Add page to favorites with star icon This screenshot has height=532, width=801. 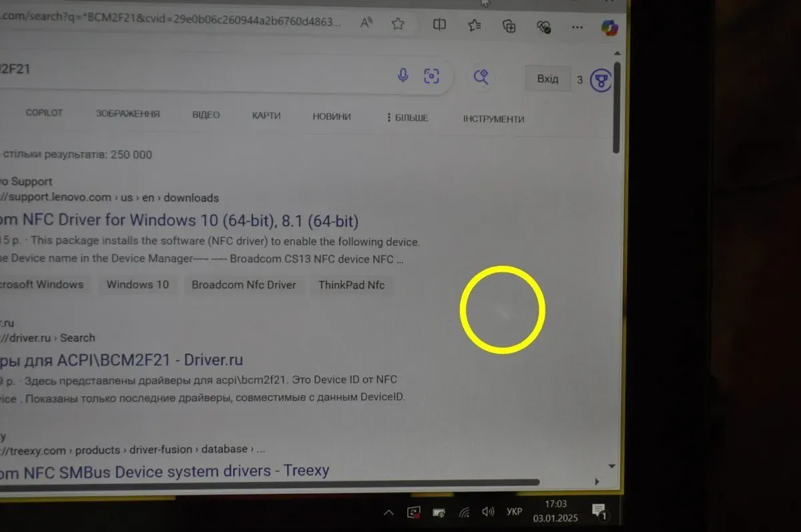tap(398, 24)
